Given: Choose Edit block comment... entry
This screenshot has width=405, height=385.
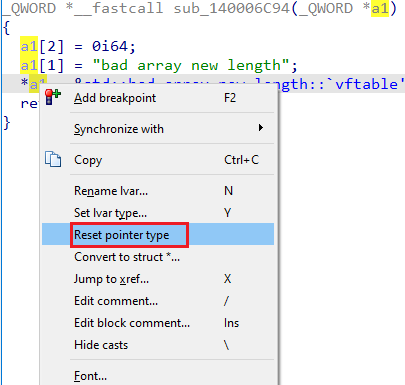Looking at the screenshot, I should click(158, 323).
